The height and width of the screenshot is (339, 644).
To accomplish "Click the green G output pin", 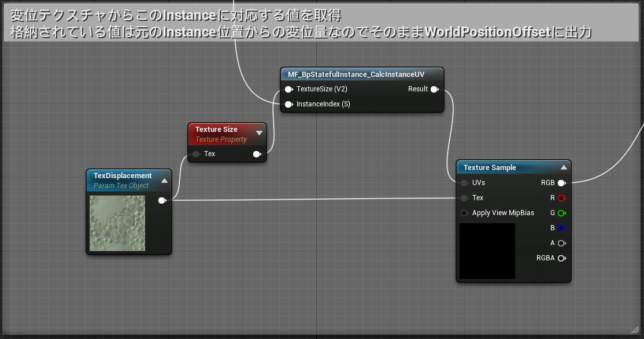I will click(x=562, y=213).
